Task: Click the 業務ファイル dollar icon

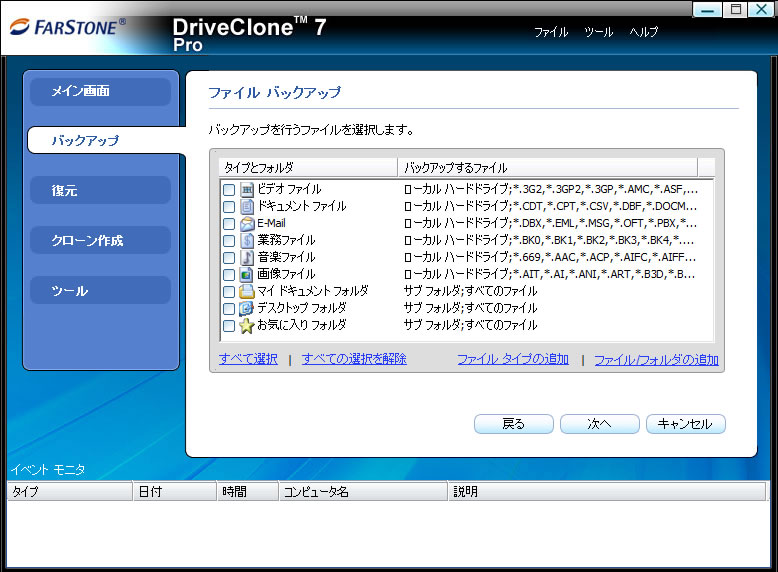Action: point(247,241)
